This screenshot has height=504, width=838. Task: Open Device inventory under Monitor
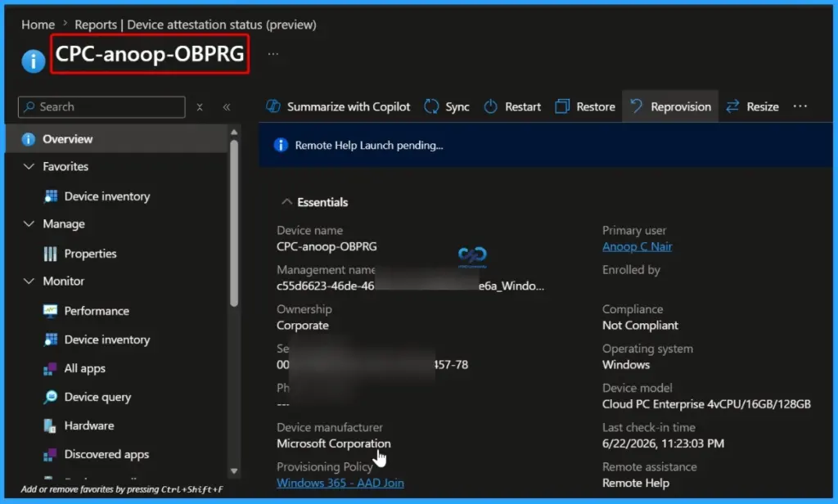tap(107, 340)
